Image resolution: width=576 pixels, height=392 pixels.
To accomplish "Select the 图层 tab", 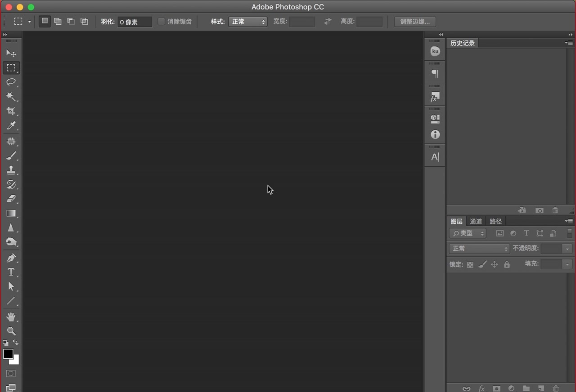I will [456, 221].
